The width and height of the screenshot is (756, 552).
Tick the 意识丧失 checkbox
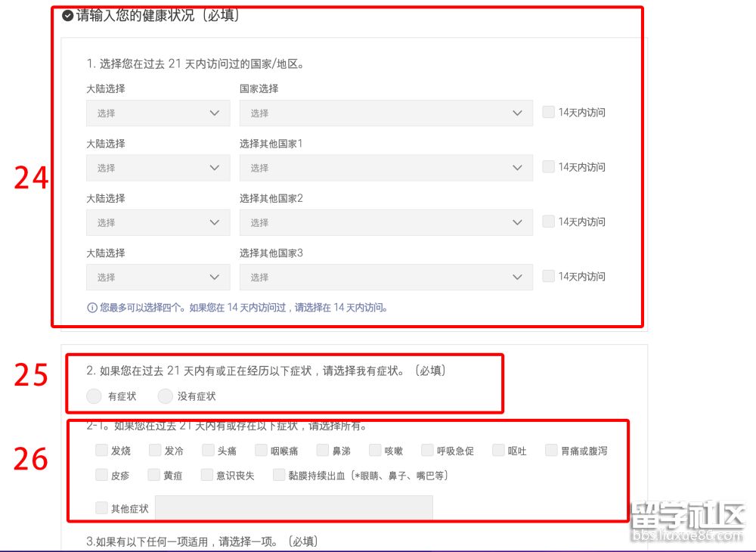point(207,475)
